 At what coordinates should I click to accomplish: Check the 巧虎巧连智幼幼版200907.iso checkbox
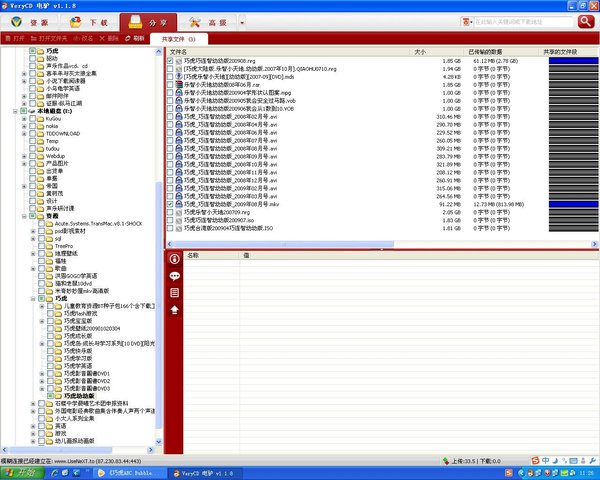pos(170,220)
